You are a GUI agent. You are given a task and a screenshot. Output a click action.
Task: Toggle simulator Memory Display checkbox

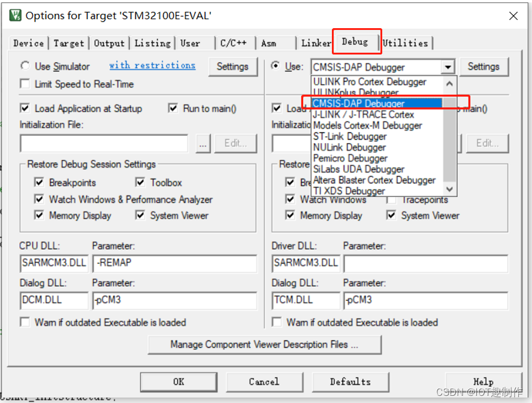click(x=39, y=215)
